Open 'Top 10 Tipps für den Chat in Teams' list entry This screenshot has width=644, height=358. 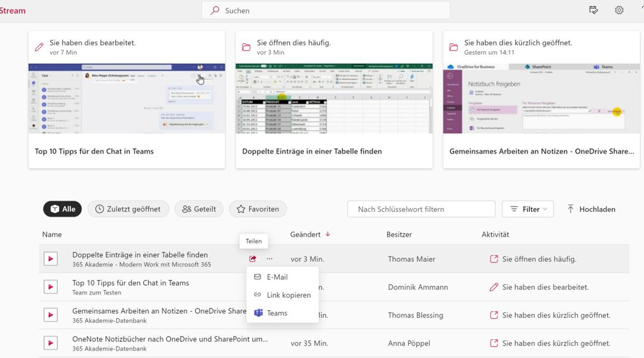coord(131,283)
